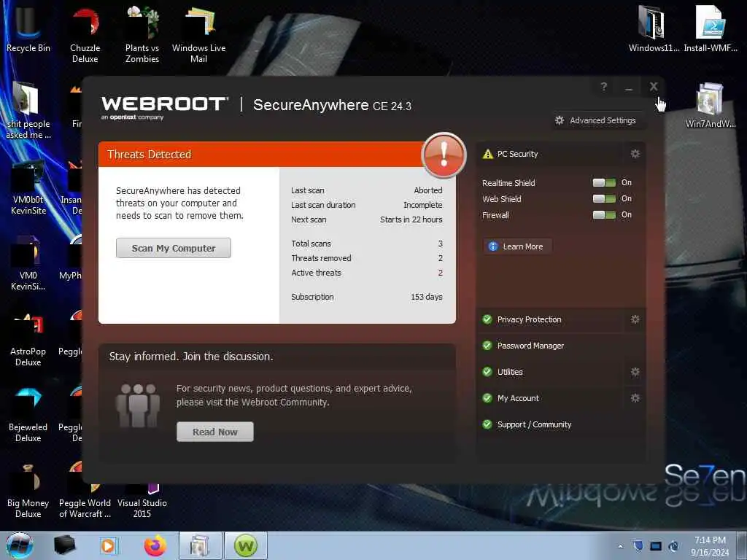Image resolution: width=747 pixels, height=560 pixels.
Task: Select Windows11 desktop icon at top right
Action: pyautogui.click(x=654, y=28)
